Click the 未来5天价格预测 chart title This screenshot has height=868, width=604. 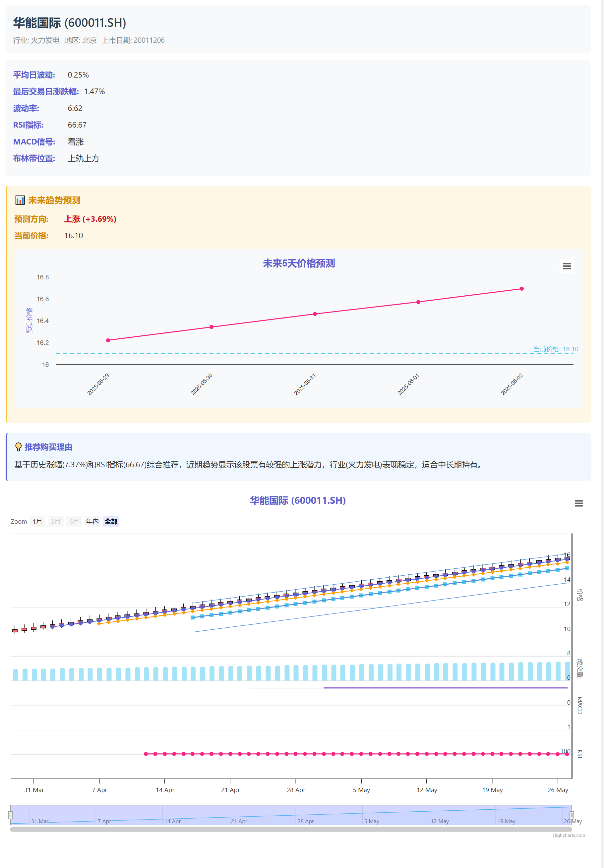tap(299, 263)
